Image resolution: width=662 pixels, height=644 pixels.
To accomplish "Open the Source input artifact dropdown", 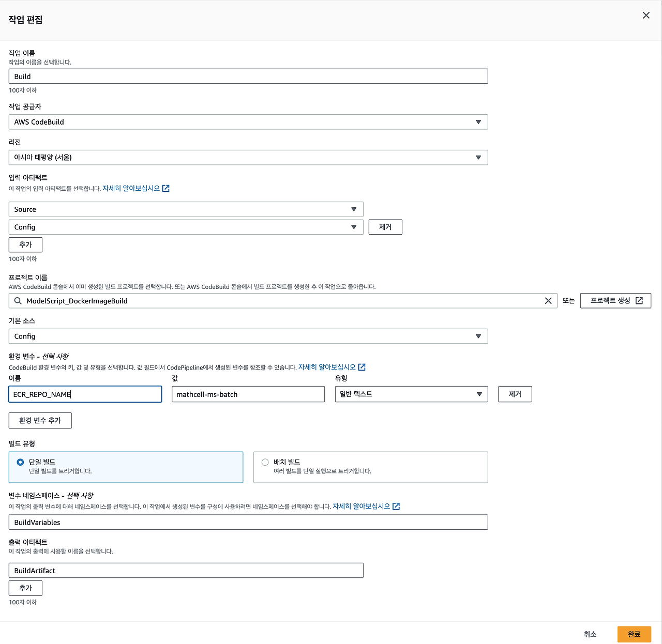I will [x=186, y=209].
